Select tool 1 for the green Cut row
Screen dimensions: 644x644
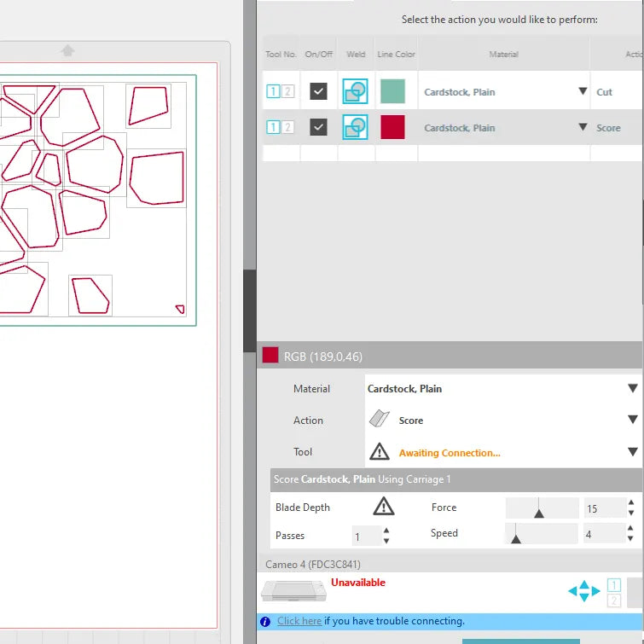tap(273, 91)
